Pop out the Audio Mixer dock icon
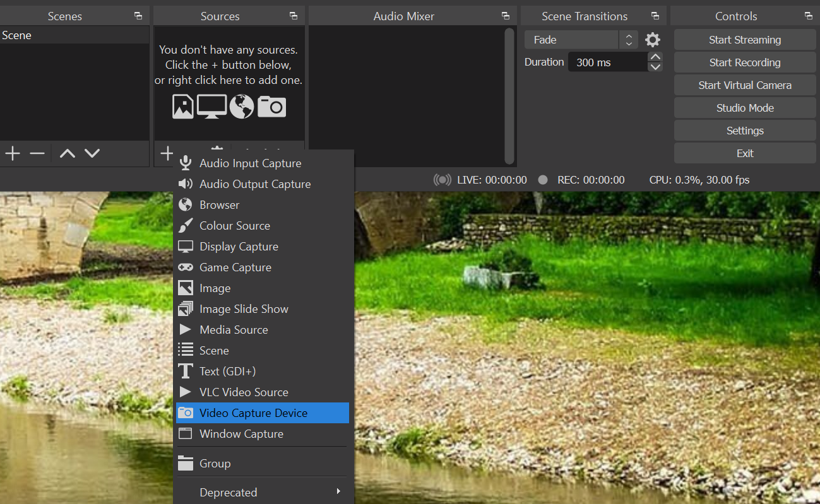The height and width of the screenshot is (504, 820). click(505, 16)
